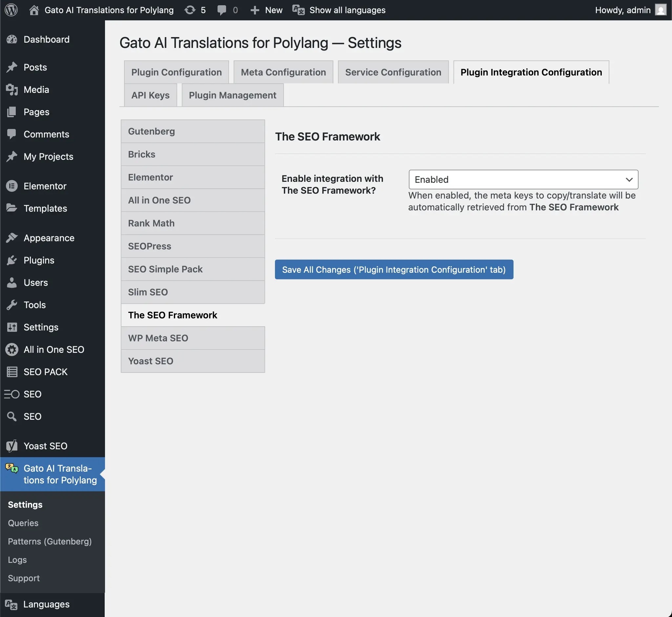672x617 pixels.
Task: Open the Support page
Action: (x=23, y=578)
